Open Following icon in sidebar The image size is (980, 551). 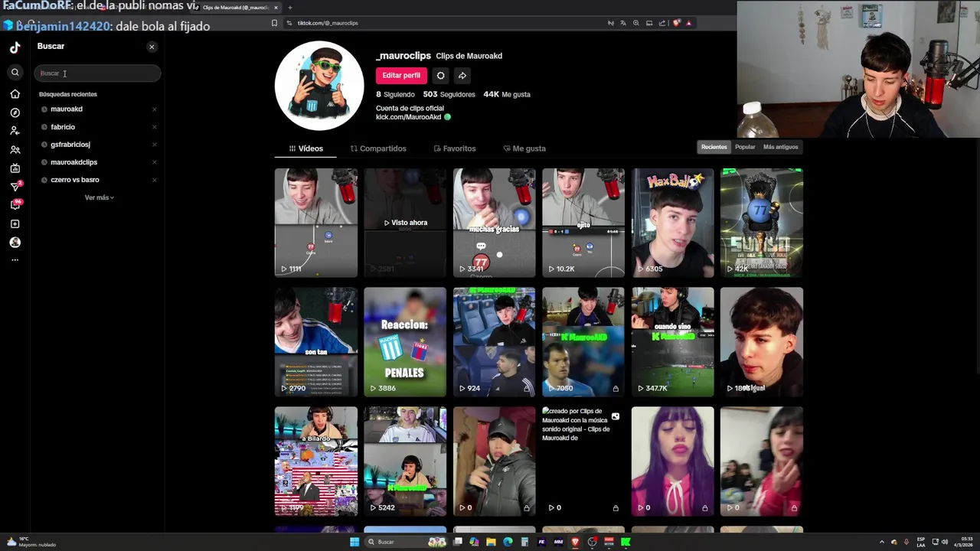click(x=15, y=131)
